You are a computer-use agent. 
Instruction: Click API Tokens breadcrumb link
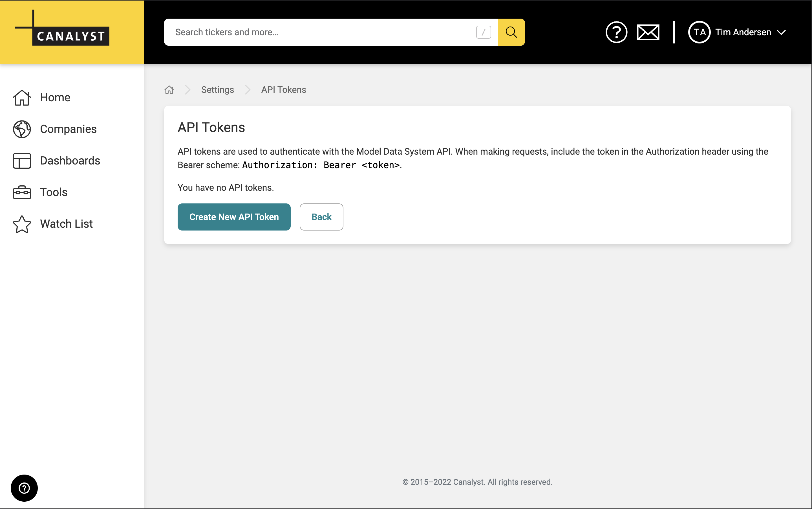click(x=284, y=89)
